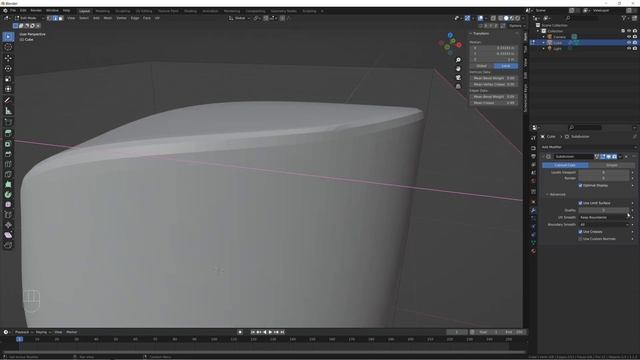Select the Add Cube tool
640x360 pixels.
coord(8,122)
